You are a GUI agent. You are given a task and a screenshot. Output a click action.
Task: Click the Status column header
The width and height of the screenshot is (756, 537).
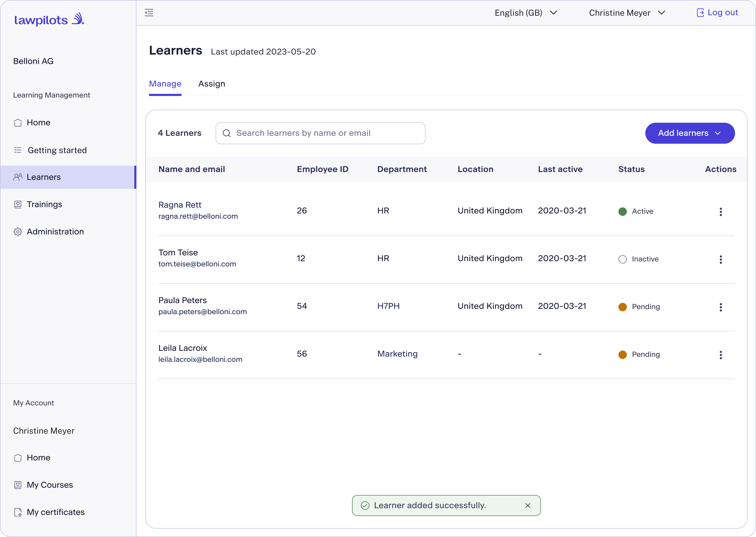pos(632,169)
